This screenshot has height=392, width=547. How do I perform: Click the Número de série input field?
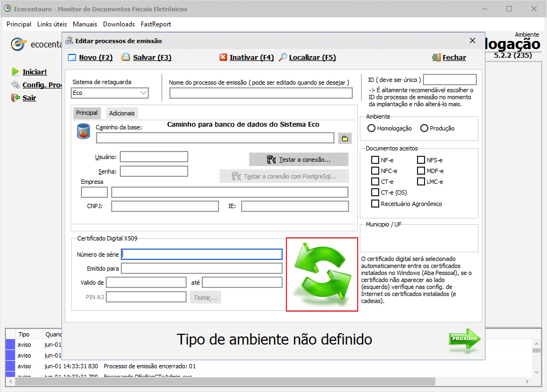(x=202, y=254)
